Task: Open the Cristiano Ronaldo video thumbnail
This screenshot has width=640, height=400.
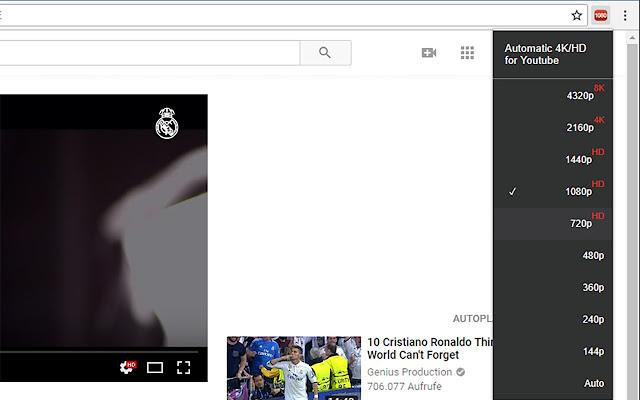Action: tap(294, 368)
